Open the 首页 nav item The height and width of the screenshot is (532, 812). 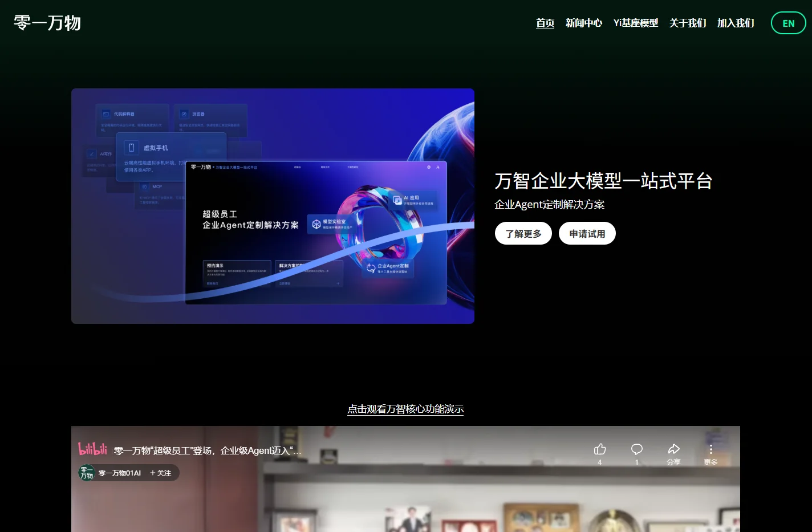pos(545,23)
